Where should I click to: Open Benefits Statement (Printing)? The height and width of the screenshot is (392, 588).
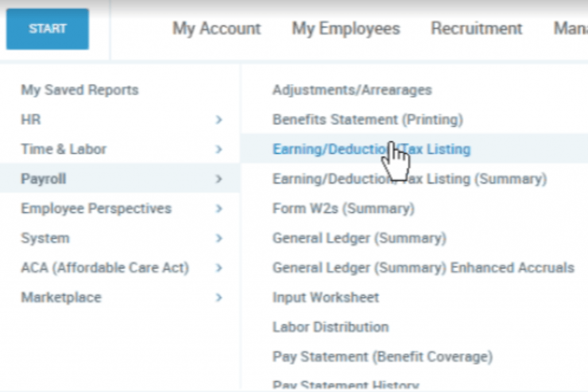(370, 119)
